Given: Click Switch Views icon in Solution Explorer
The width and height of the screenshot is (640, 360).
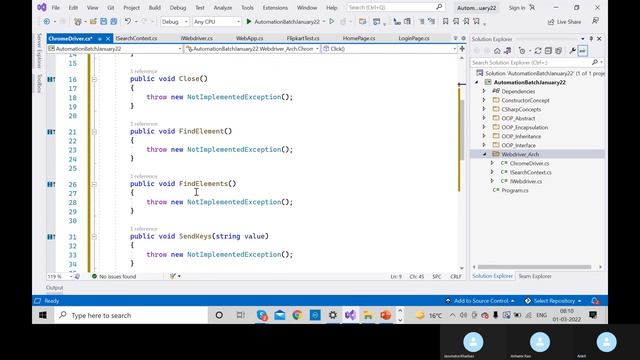Looking at the screenshot, I should [x=507, y=51].
